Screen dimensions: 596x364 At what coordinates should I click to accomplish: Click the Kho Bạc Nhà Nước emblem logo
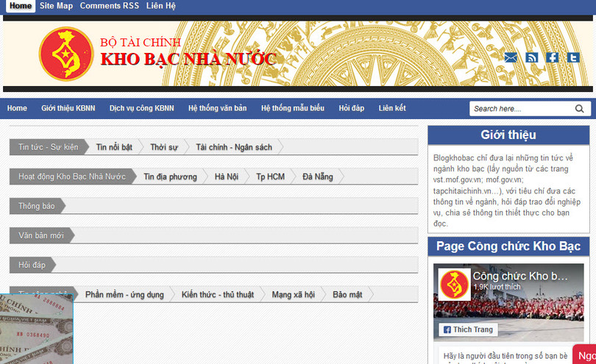pyautogui.click(x=66, y=55)
